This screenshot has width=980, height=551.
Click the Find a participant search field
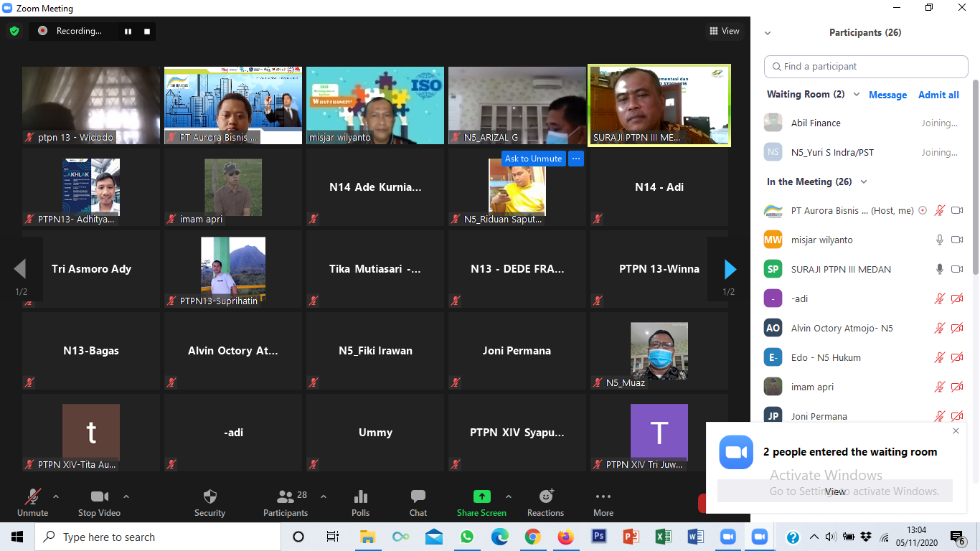(866, 66)
